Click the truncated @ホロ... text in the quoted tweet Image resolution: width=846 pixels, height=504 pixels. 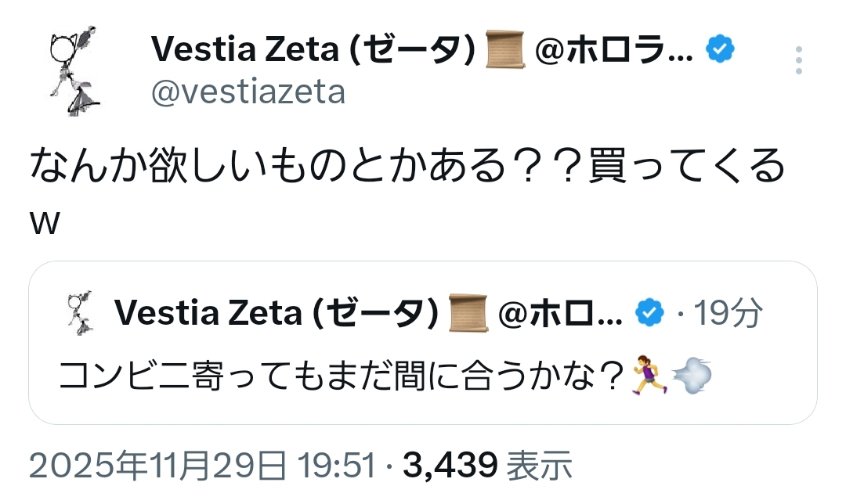coord(560,314)
